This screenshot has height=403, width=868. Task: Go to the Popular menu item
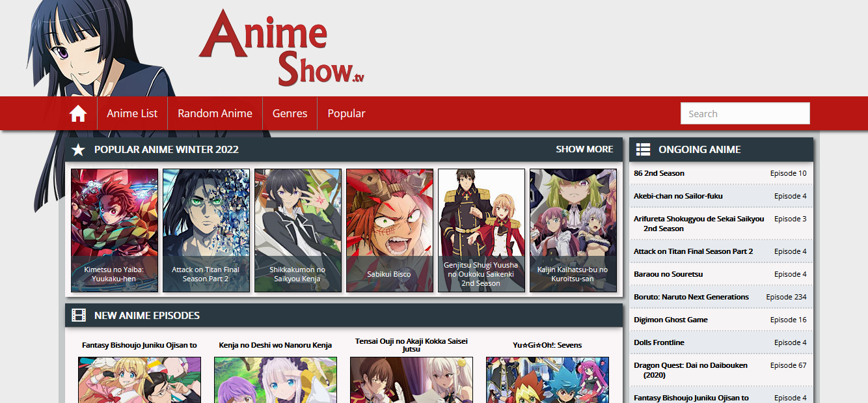tap(346, 113)
